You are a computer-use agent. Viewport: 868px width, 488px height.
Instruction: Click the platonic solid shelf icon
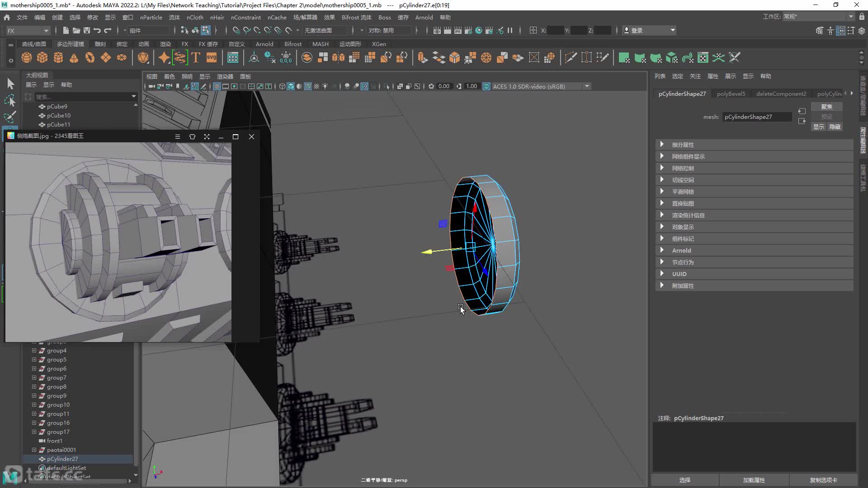[143, 58]
